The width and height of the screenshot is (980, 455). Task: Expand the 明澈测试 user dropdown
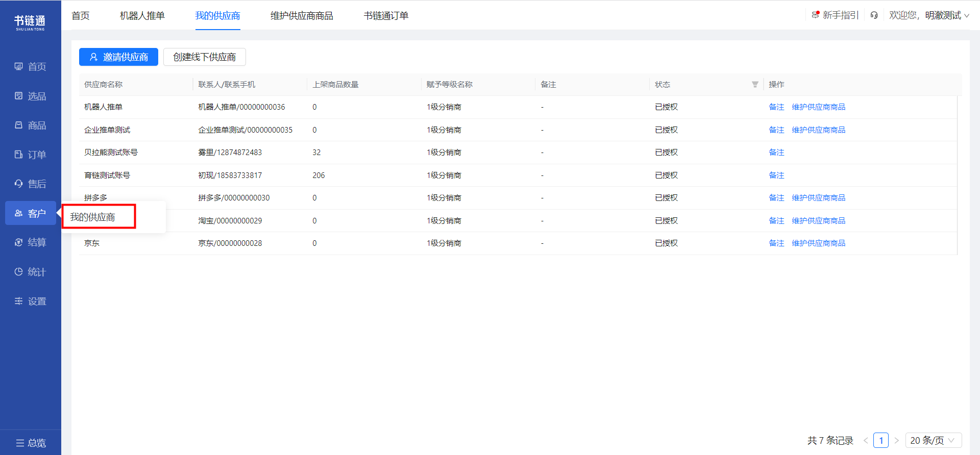[947, 15]
